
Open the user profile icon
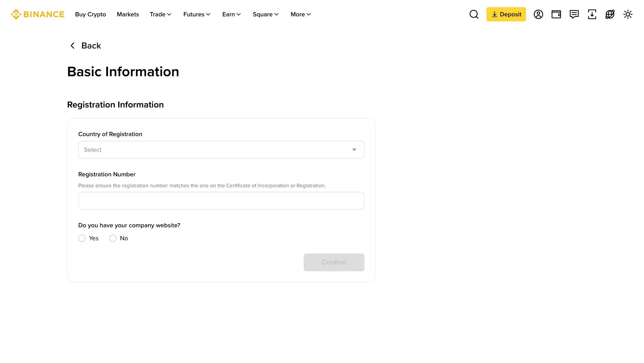point(538,14)
